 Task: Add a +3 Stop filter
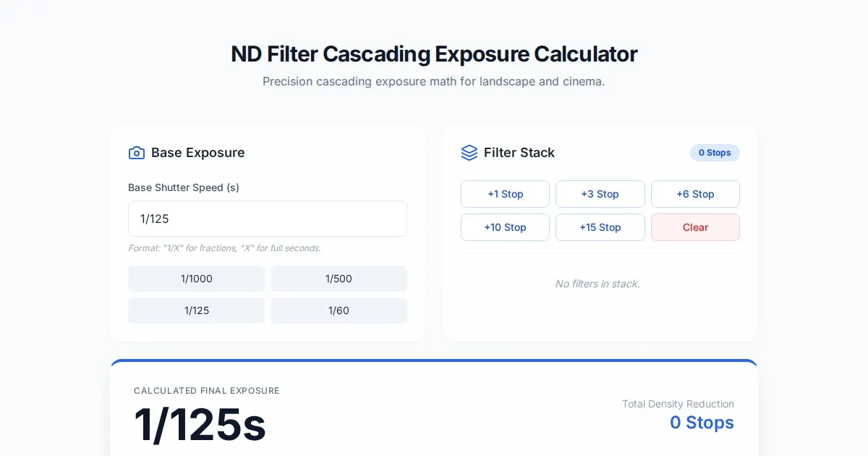click(x=600, y=194)
